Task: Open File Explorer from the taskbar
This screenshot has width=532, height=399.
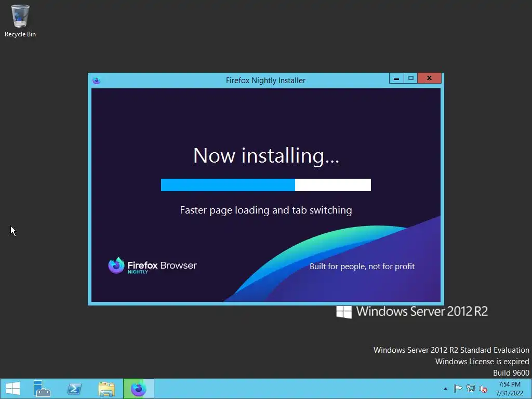Action: click(107, 389)
